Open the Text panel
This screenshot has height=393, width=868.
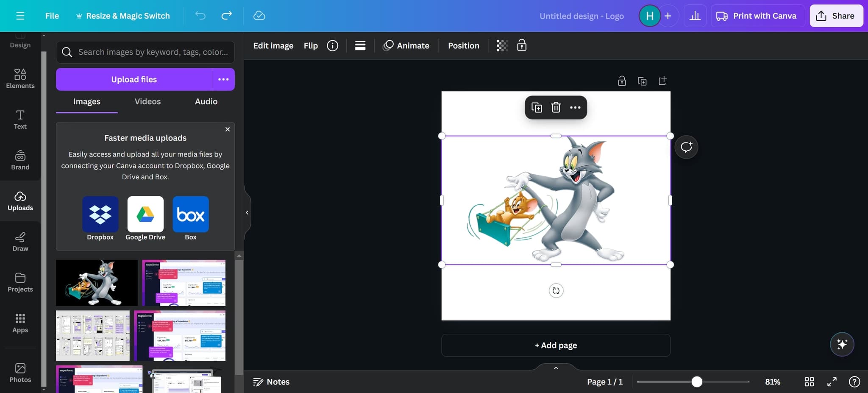tap(20, 120)
